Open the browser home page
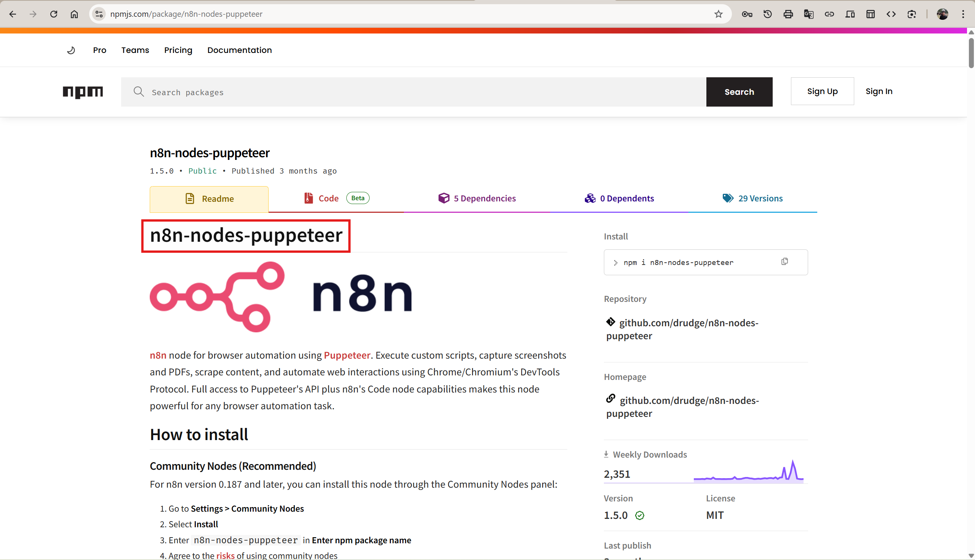This screenshot has height=560, width=975. click(x=74, y=14)
